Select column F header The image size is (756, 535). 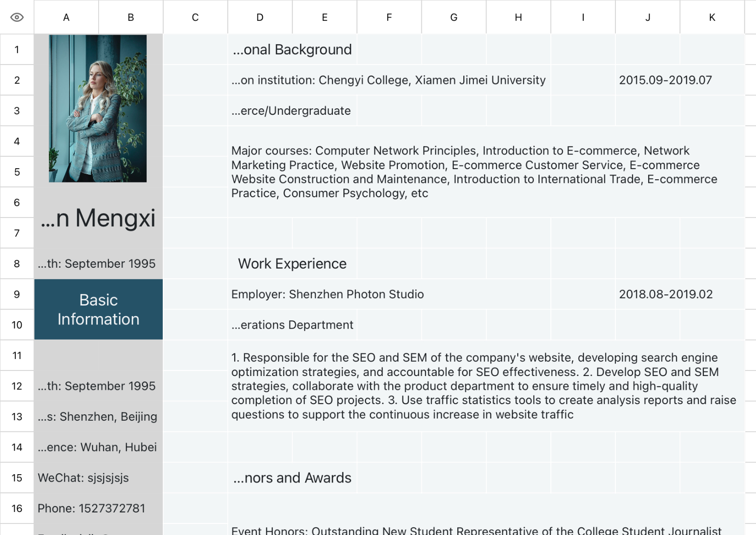click(x=389, y=17)
